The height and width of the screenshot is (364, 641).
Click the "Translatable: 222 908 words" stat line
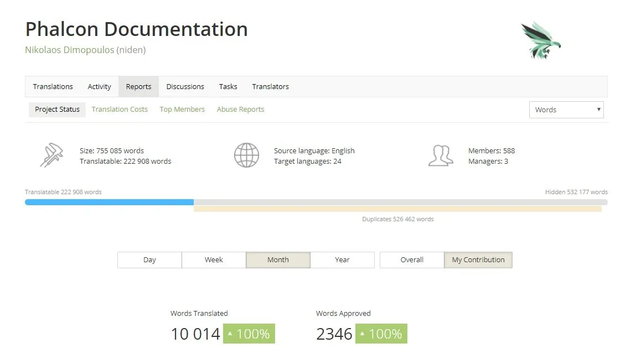[x=126, y=162]
